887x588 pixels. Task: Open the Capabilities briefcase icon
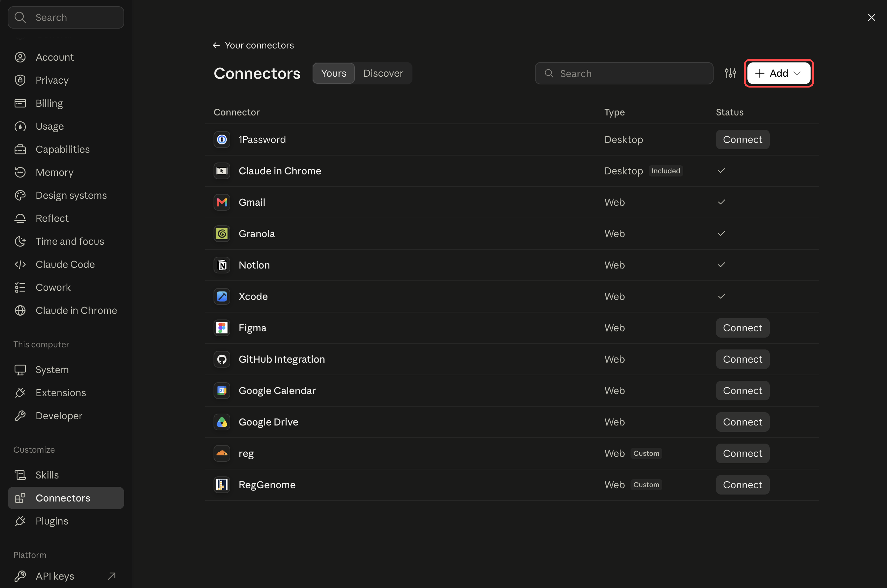[x=20, y=149]
